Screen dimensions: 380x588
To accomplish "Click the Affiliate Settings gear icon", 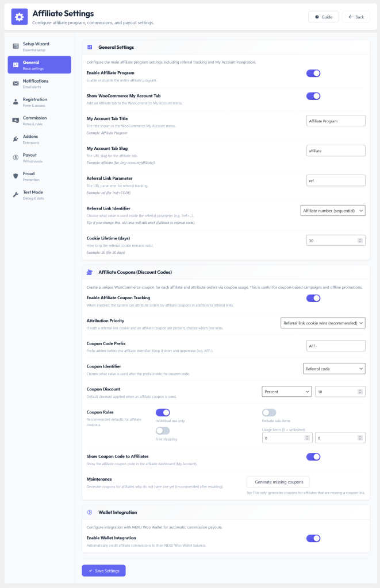I will coord(19,17).
